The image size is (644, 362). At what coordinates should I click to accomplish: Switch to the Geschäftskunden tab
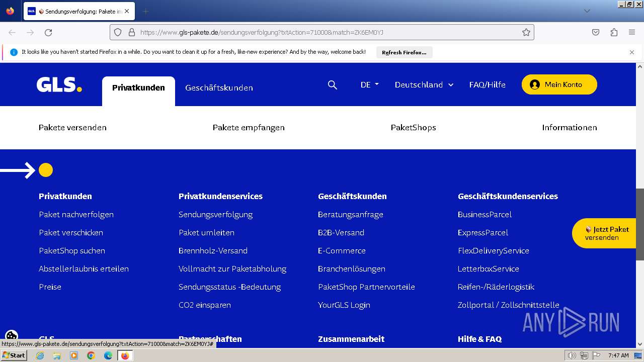(219, 88)
